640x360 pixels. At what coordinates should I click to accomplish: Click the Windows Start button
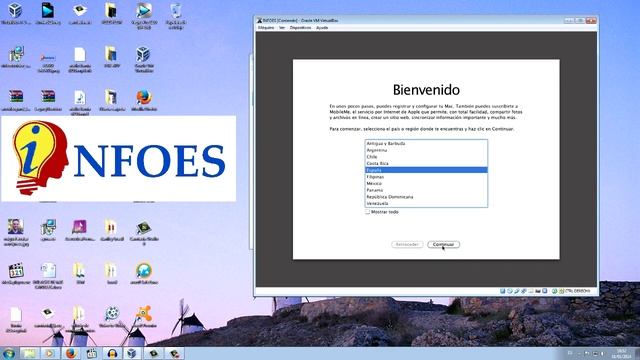pyautogui.click(x=9, y=353)
